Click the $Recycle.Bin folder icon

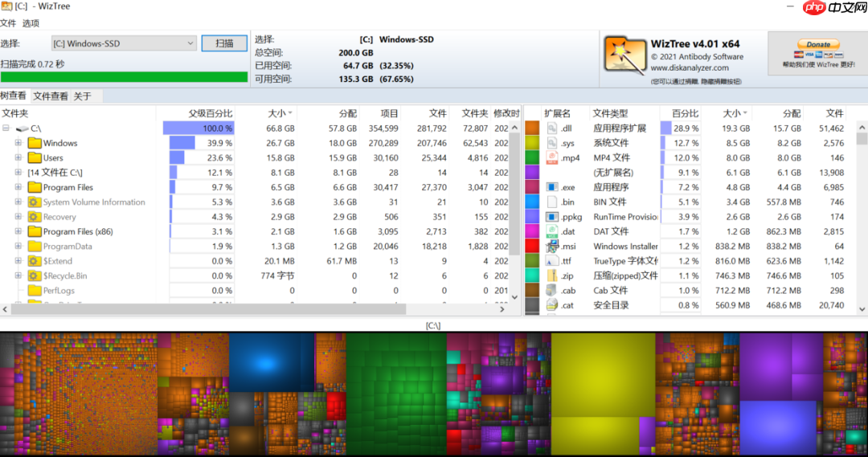pos(35,275)
